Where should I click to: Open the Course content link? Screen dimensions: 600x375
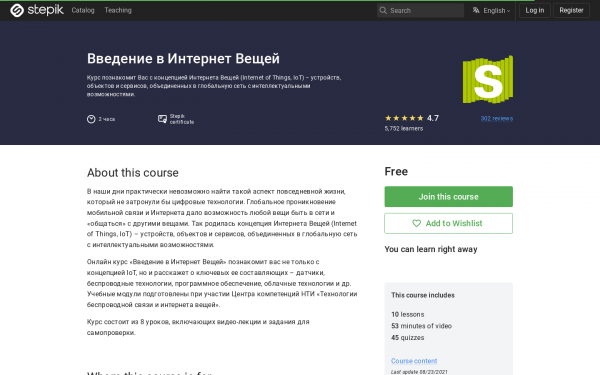[x=414, y=361]
